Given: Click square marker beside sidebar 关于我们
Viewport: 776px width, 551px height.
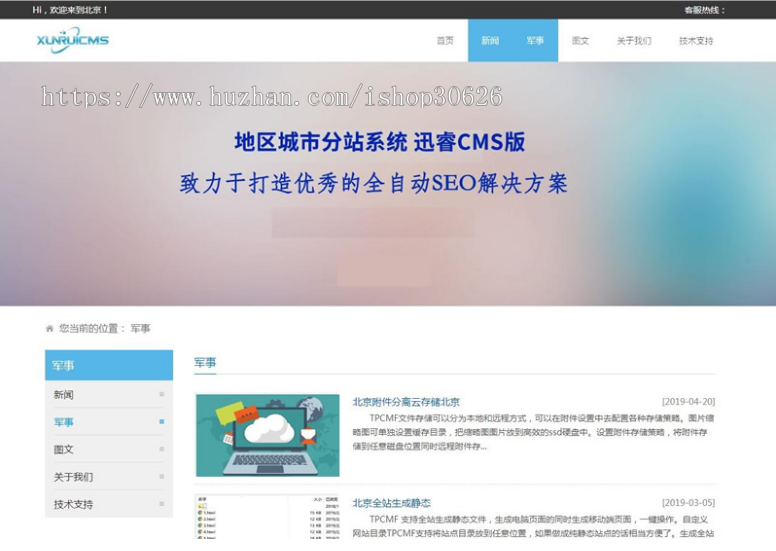Looking at the screenshot, I should [162, 476].
